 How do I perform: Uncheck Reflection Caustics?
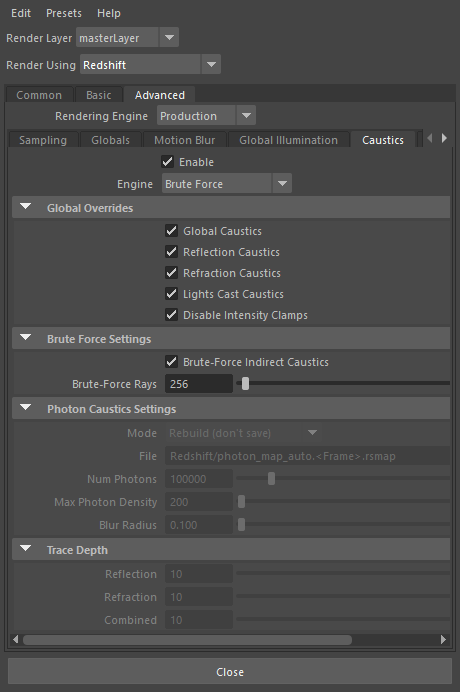tap(171, 252)
